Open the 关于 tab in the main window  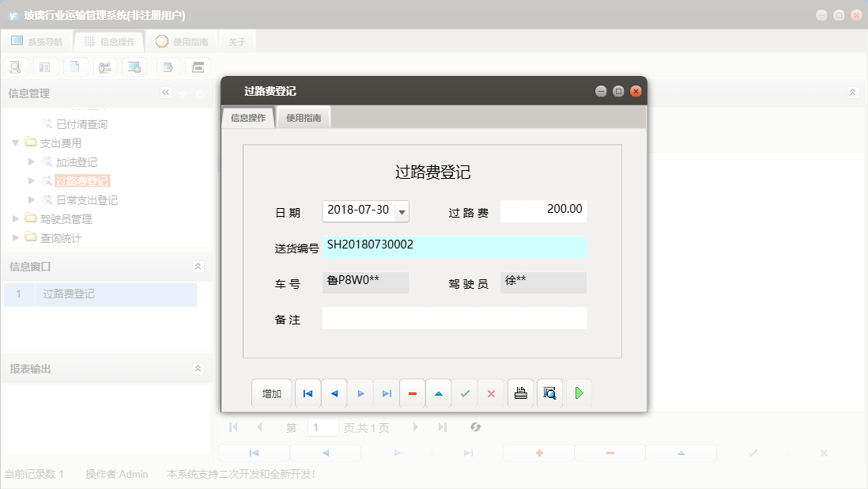236,41
